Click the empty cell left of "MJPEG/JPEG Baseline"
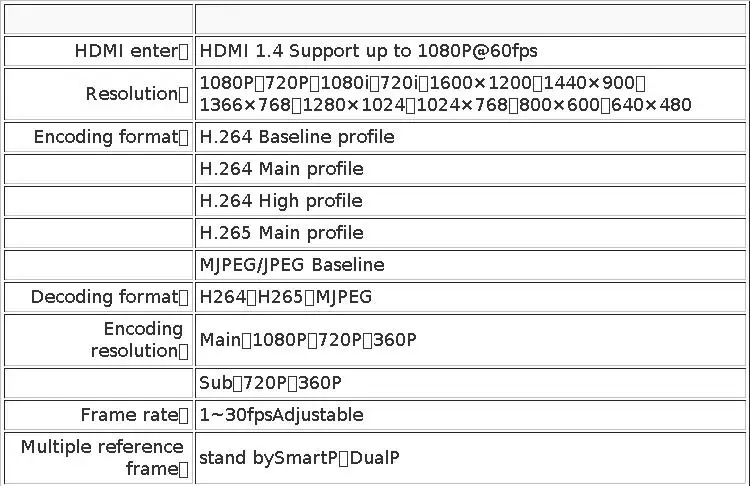 tap(98, 265)
